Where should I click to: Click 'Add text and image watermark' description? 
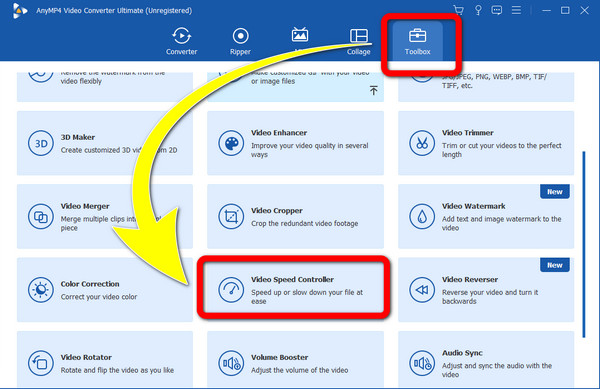pos(502,223)
